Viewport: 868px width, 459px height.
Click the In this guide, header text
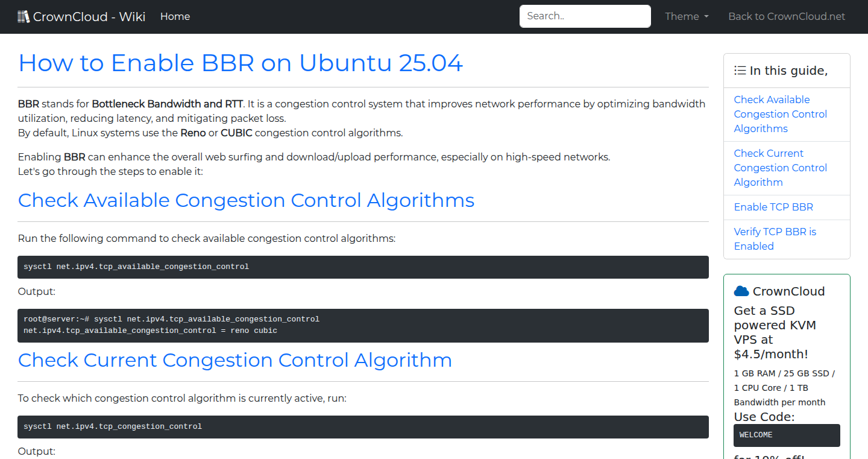788,71
